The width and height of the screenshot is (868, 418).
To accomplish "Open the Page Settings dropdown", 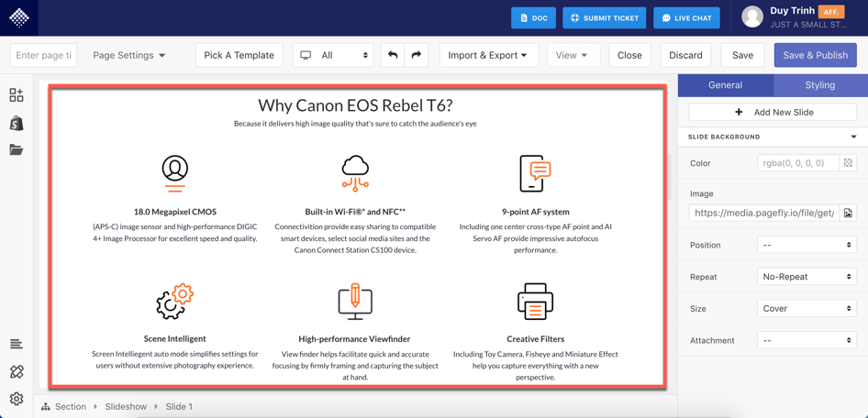I will point(129,55).
